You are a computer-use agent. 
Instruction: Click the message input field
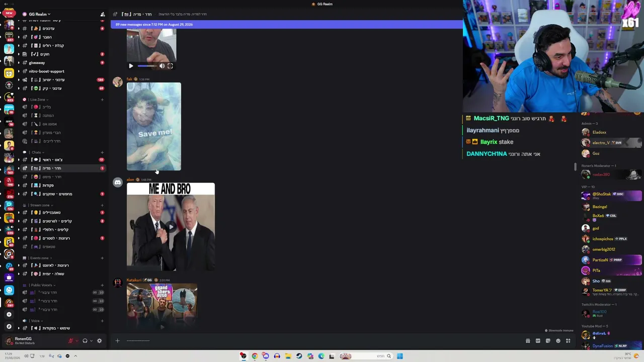tap(322, 341)
